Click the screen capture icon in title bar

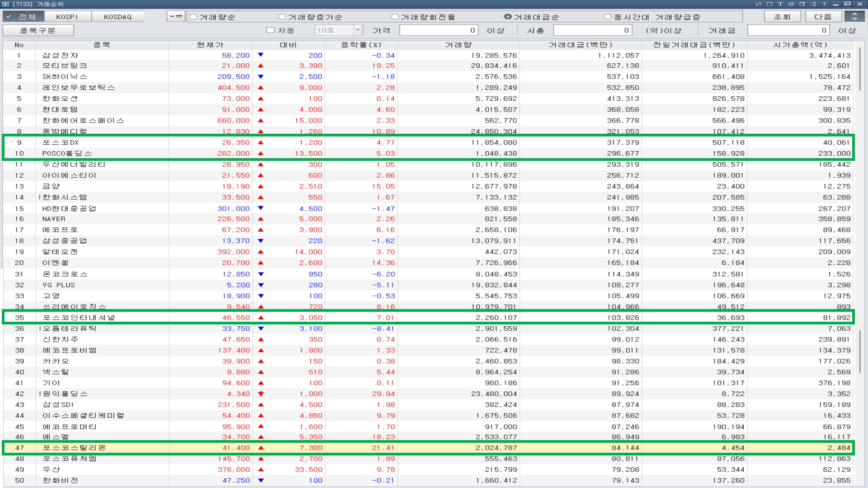(802, 4)
